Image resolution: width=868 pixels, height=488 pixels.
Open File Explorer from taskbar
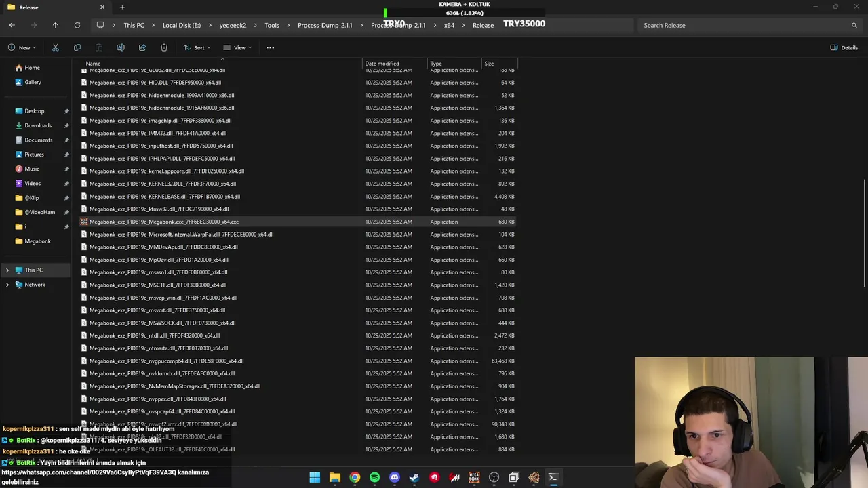click(x=335, y=477)
